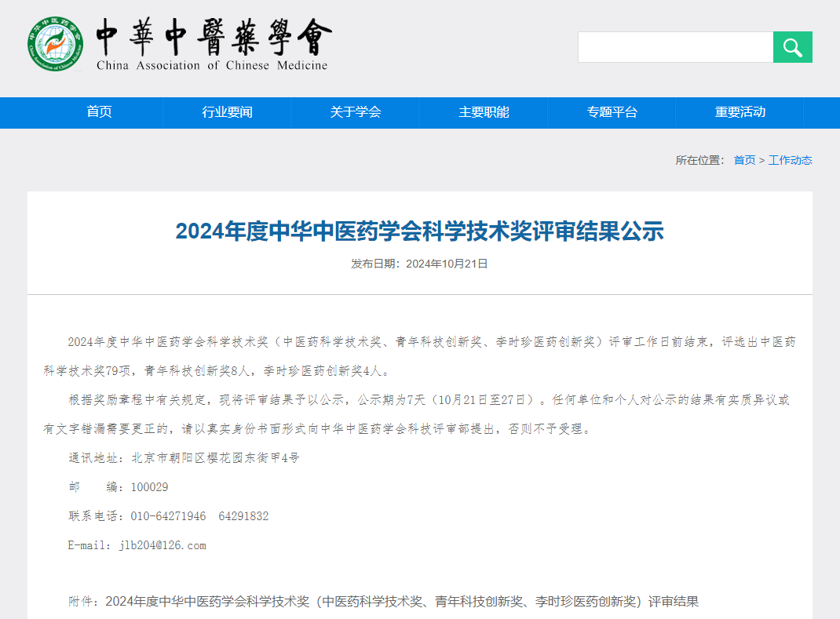The width and height of the screenshot is (840, 619).
Task: Click the article headline 2024年度…评审结果公示
Action: 419,231
